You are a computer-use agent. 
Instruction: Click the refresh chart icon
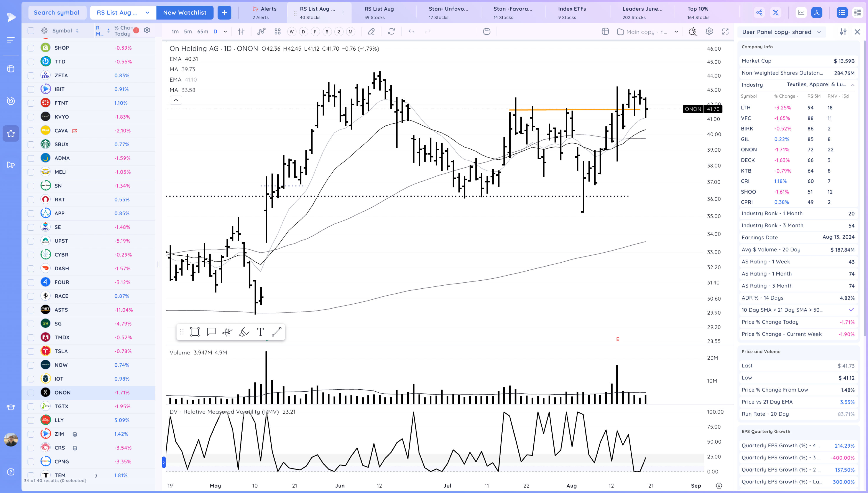click(391, 31)
